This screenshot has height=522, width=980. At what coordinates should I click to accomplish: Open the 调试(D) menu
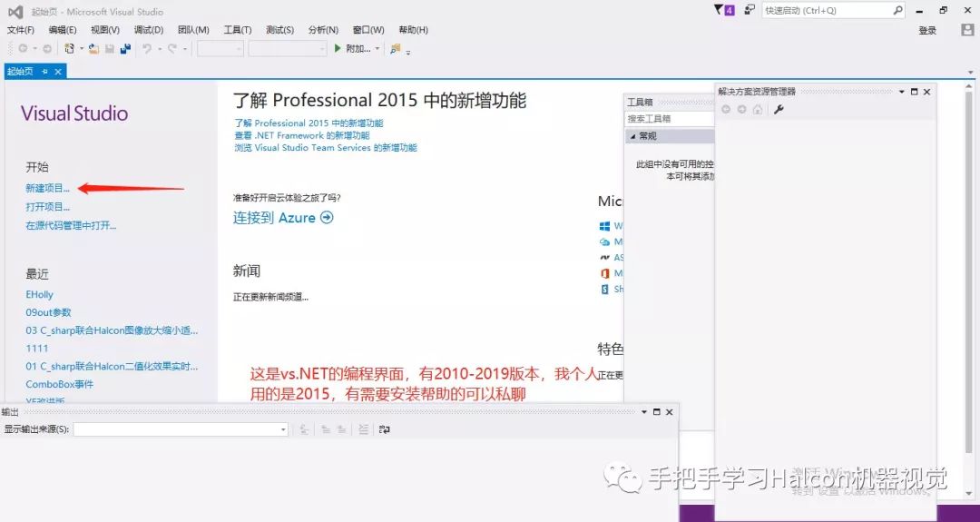pyautogui.click(x=149, y=29)
